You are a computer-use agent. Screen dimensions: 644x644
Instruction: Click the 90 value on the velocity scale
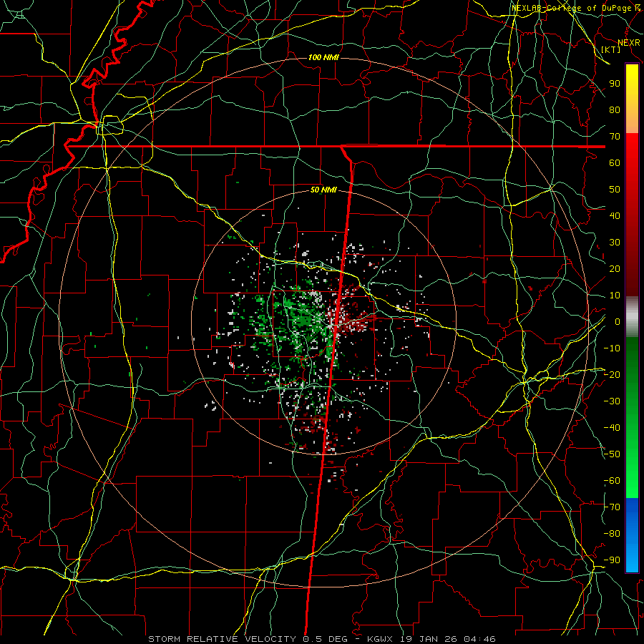[x=615, y=84]
